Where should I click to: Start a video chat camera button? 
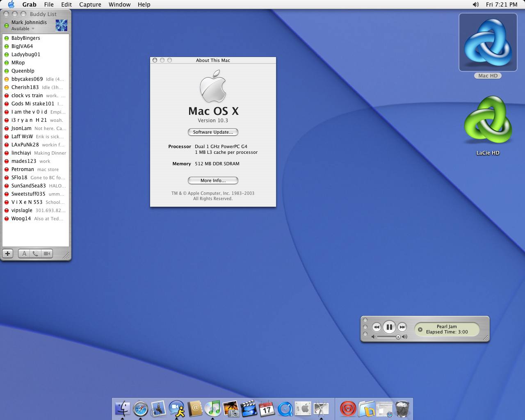coord(47,254)
